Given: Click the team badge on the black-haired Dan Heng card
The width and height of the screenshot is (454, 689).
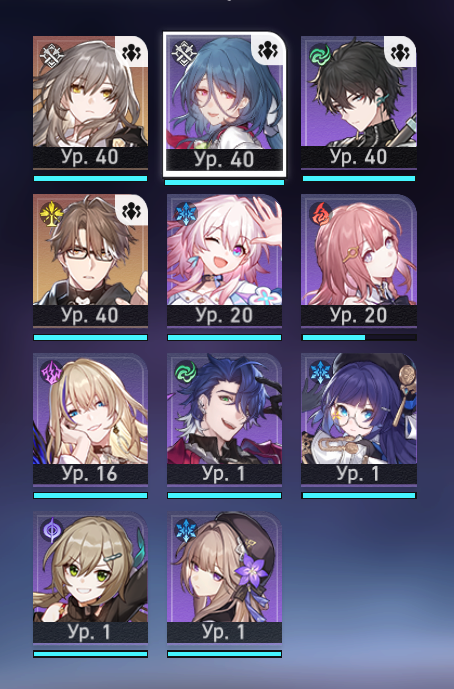Looking at the screenshot, I should (x=400, y=52).
